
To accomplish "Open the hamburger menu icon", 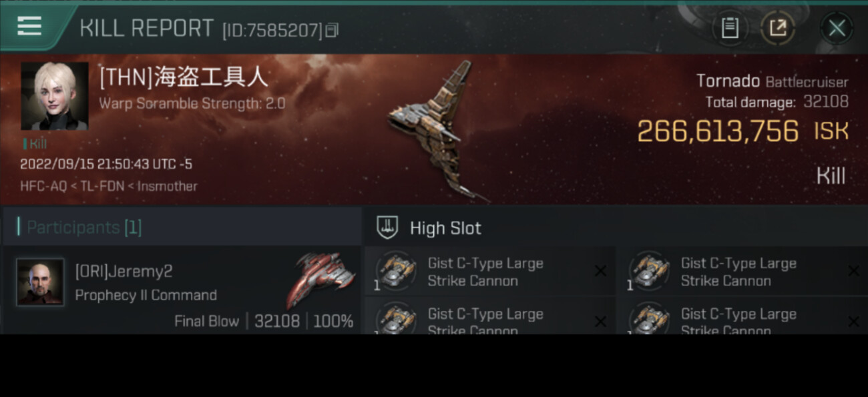I will 29,26.
